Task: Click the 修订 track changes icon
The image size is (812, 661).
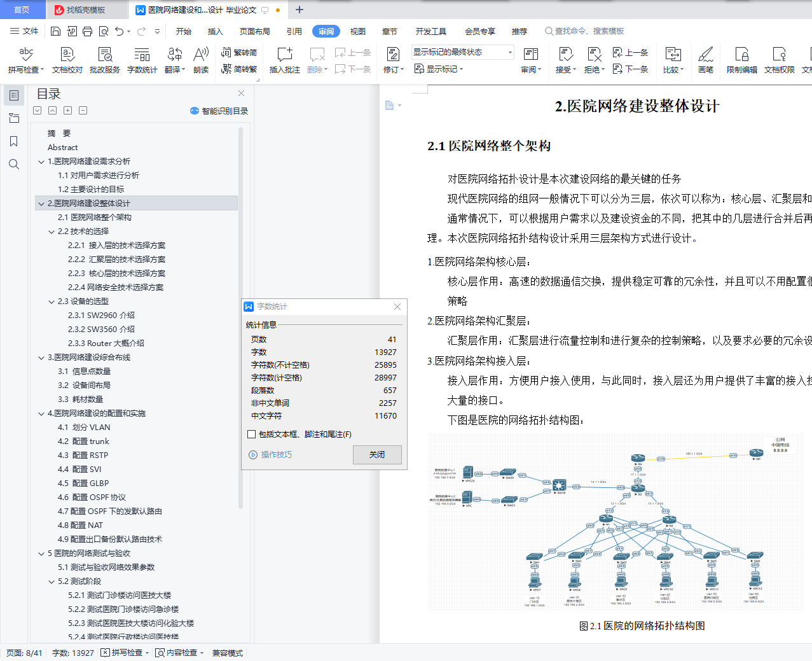Action: point(393,55)
